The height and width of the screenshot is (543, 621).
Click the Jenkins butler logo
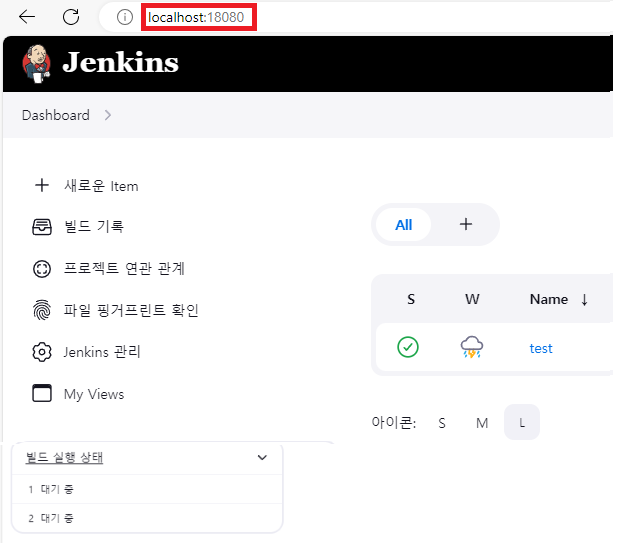point(37,63)
